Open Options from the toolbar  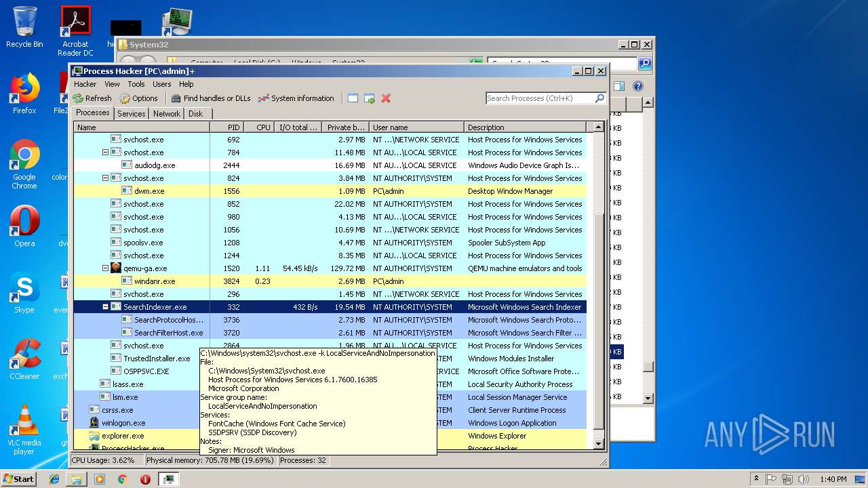(x=139, y=98)
